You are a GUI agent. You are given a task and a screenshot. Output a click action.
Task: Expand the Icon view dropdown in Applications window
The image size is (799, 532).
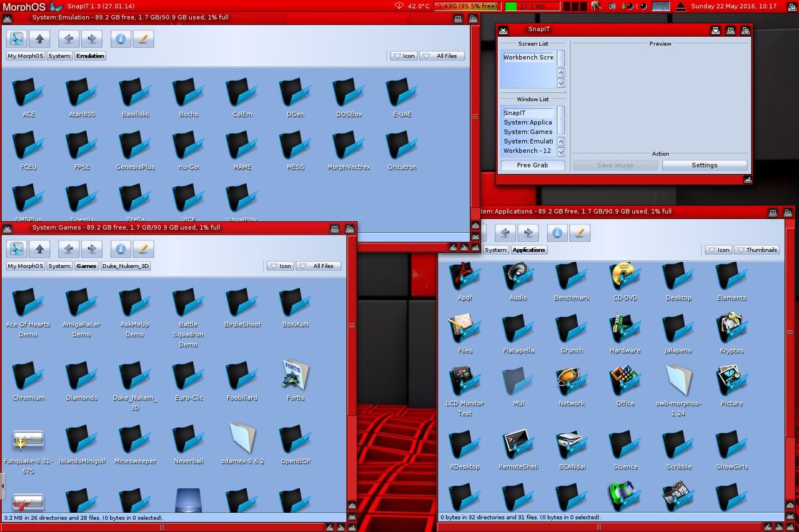point(718,250)
